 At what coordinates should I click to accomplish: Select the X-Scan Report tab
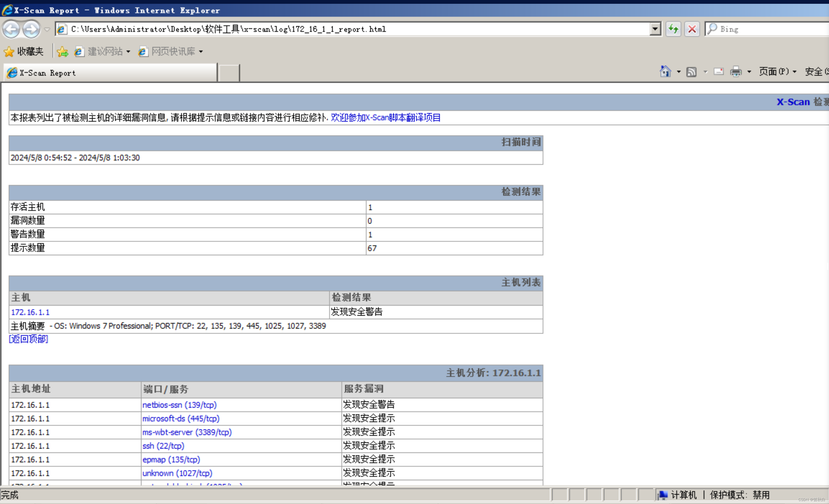click(x=110, y=73)
